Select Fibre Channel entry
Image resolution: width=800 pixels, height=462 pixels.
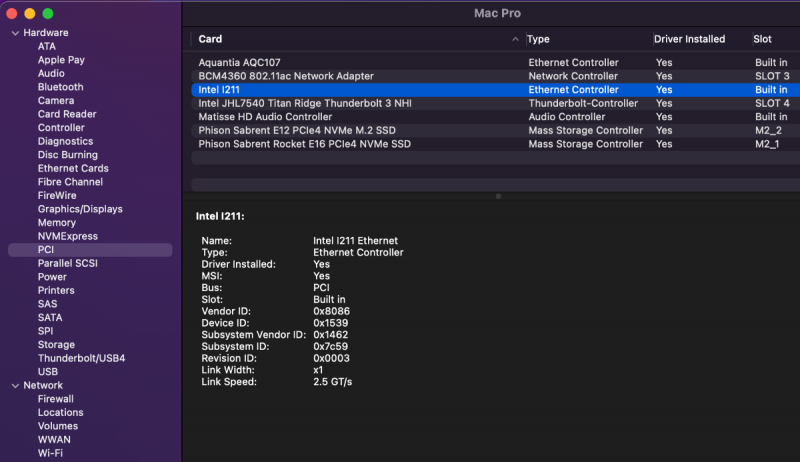(x=70, y=182)
